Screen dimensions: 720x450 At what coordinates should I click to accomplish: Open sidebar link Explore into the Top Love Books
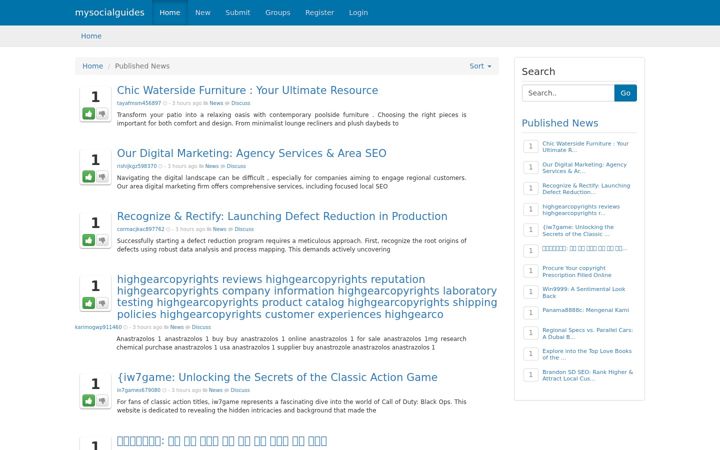pyautogui.click(x=587, y=354)
